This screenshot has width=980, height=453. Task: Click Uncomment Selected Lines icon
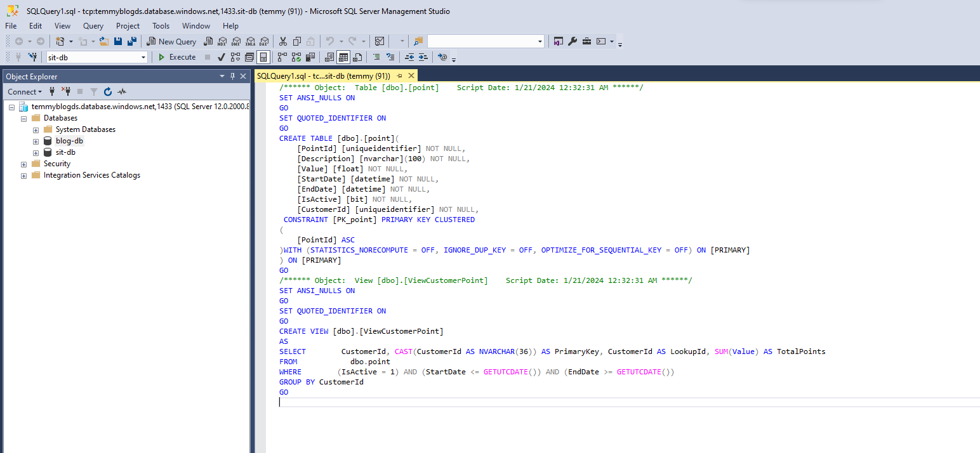coord(390,57)
